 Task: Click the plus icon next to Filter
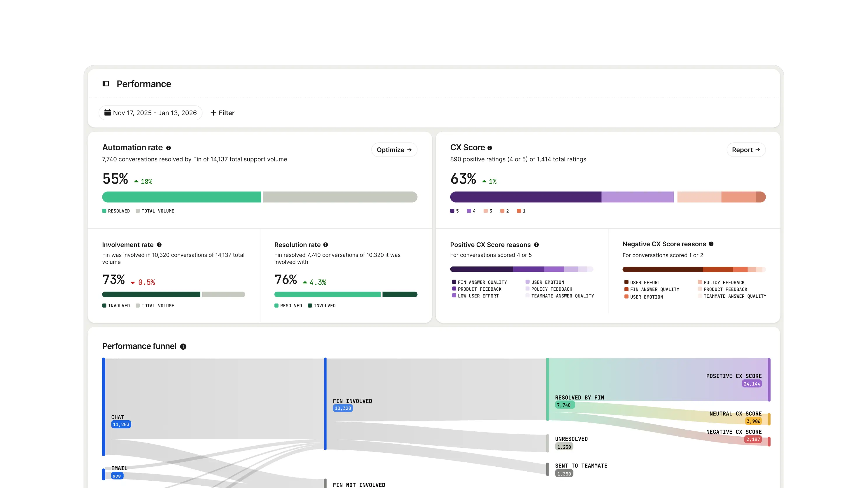pyautogui.click(x=213, y=113)
